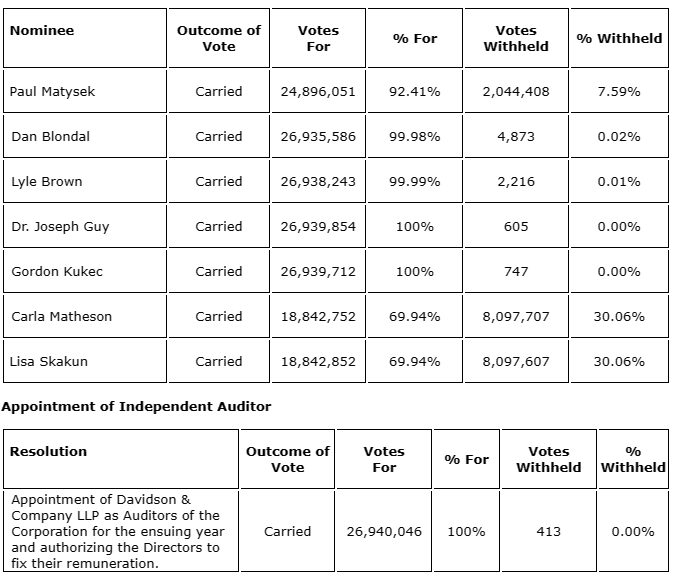Select the 92.41% For cell

coord(414,91)
